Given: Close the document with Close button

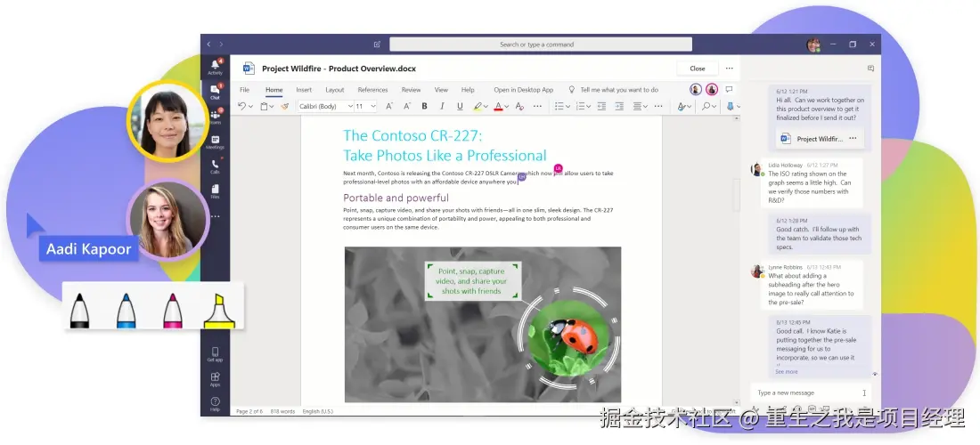Looking at the screenshot, I should tap(698, 69).
